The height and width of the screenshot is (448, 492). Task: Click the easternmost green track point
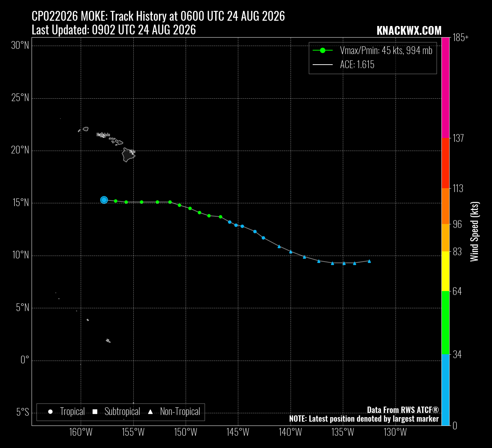point(220,217)
